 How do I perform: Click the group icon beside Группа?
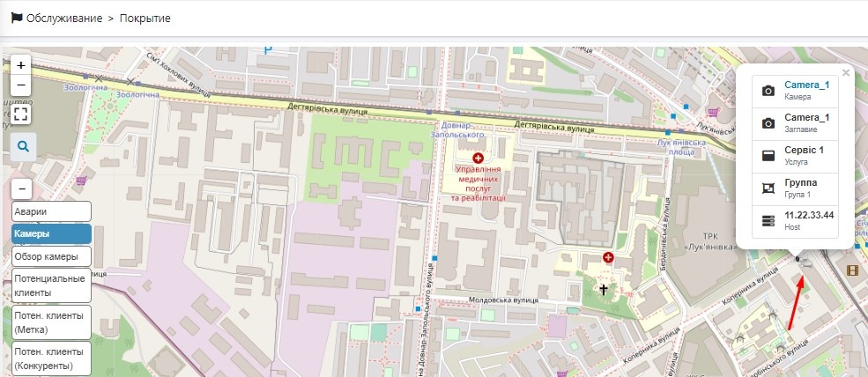coord(768,188)
